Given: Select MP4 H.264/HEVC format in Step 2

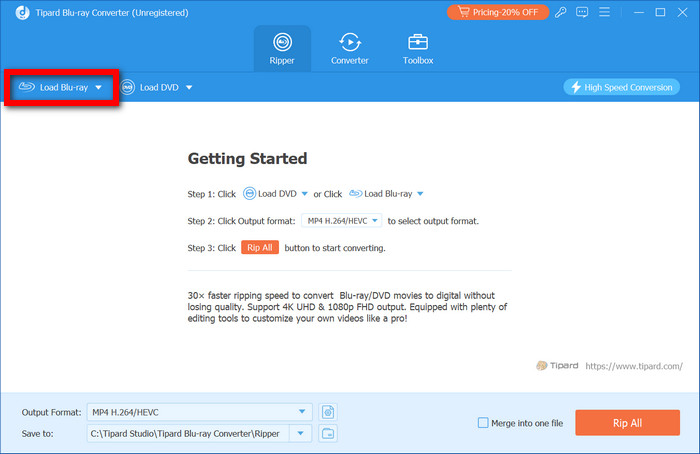Looking at the screenshot, I should [341, 220].
